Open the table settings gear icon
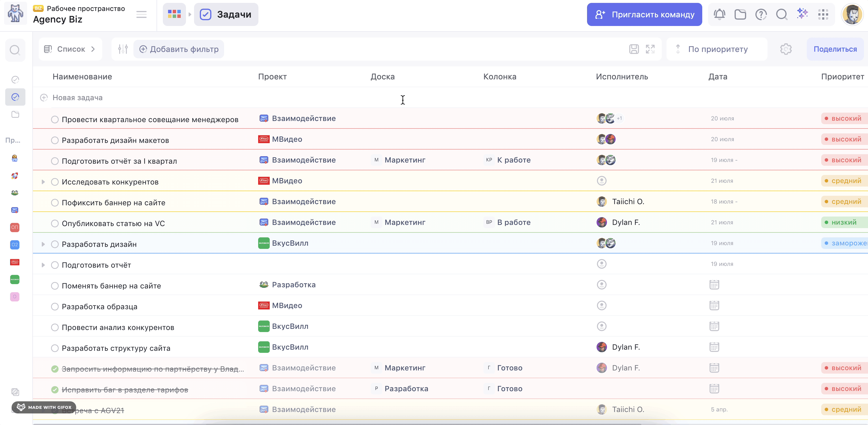The image size is (868, 425). tap(785, 49)
